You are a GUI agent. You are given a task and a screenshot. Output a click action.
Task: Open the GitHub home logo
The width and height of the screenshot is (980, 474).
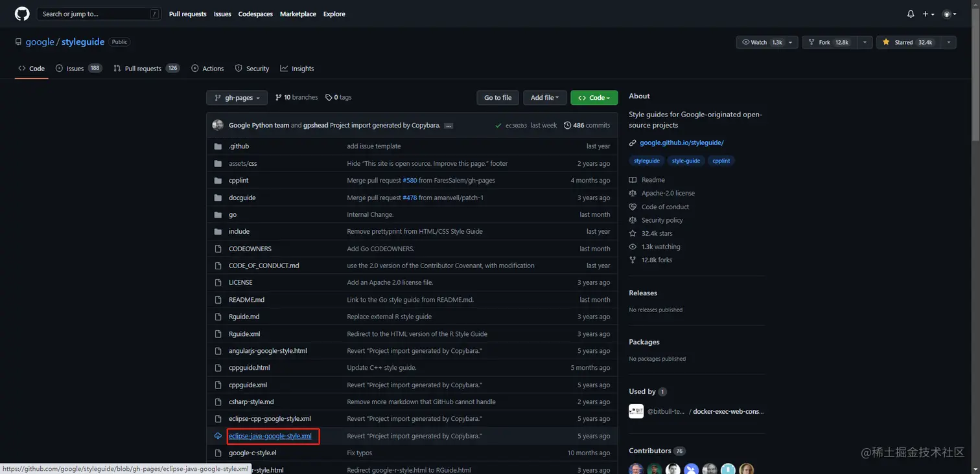point(22,14)
